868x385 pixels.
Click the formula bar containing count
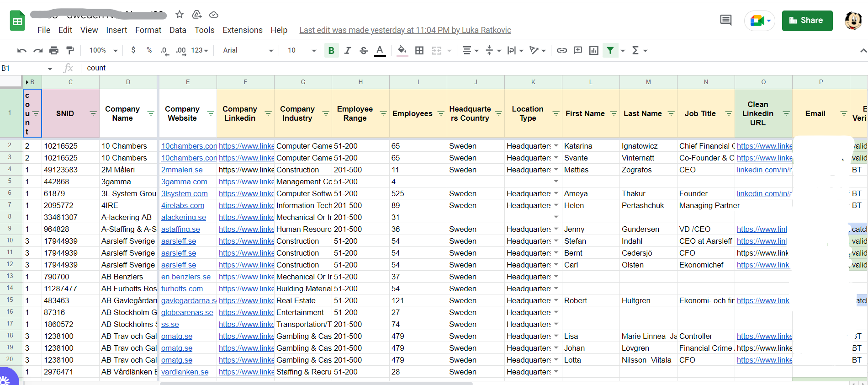tap(274, 68)
